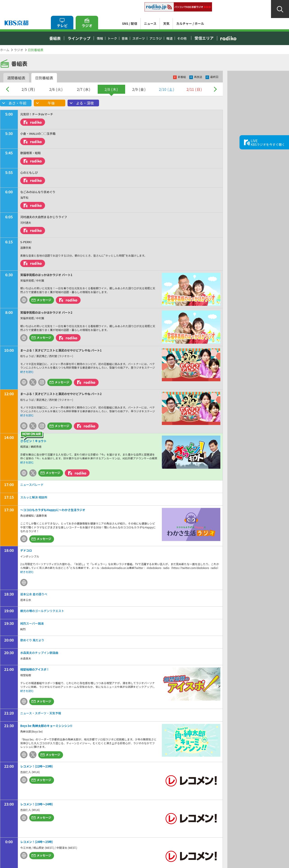Click radiko in green navigation bar
Viewport: 289px width, 868px height.
click(228, 38)
